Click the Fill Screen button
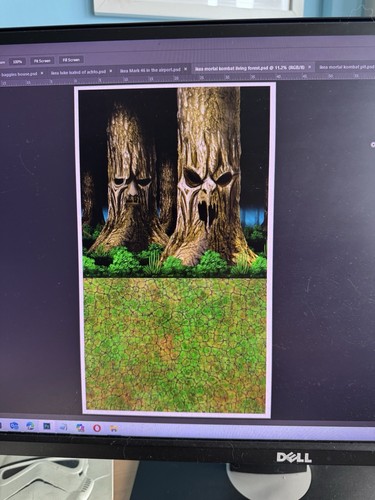The height and width of the screenshot is (500, 375). 71,60
